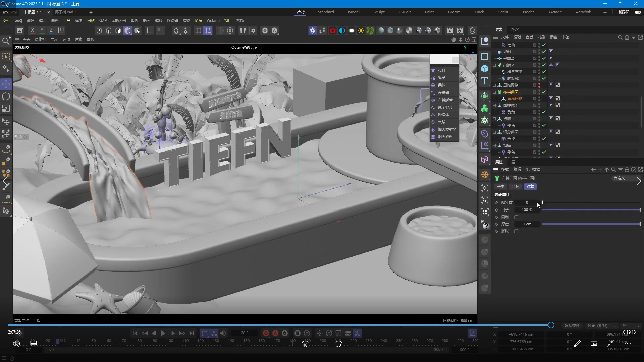The height and width of the screenshot is (362, 644).
Task: Click the Cube primitive icon
Action: coord(485,69)
